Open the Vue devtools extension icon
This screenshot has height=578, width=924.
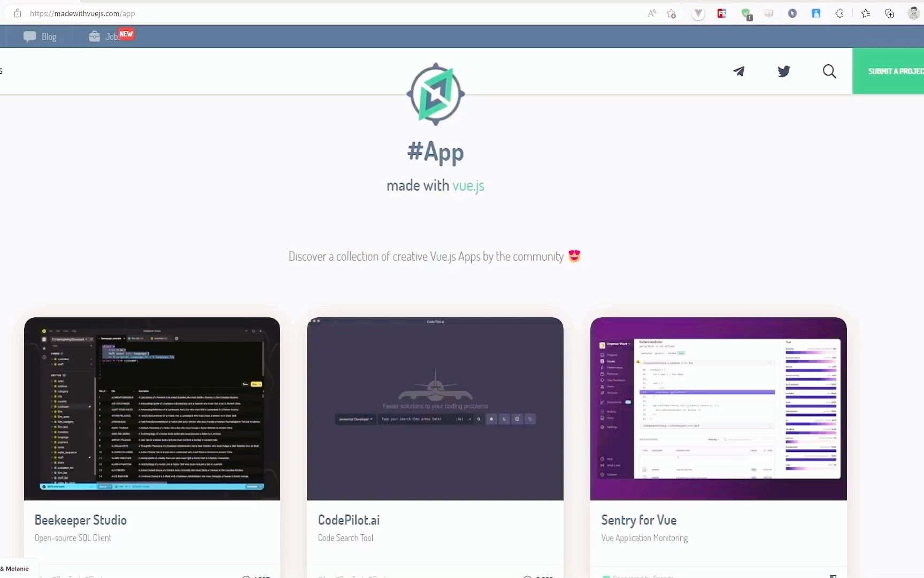pyautogui.click(x=698, y=13)
